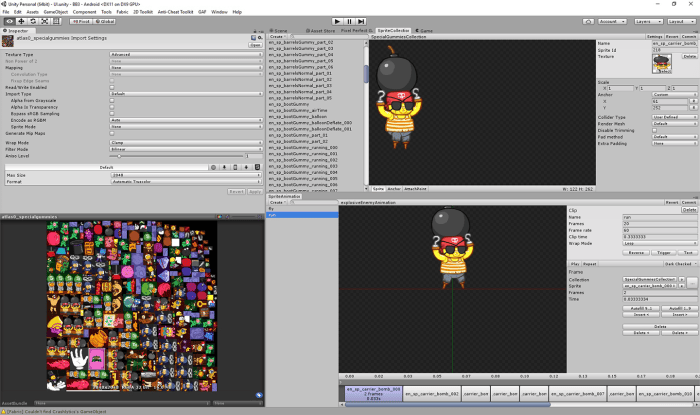Screen dimensions: 700x415
Task: Open the Import Type dropdown
Action: [186, 94]
